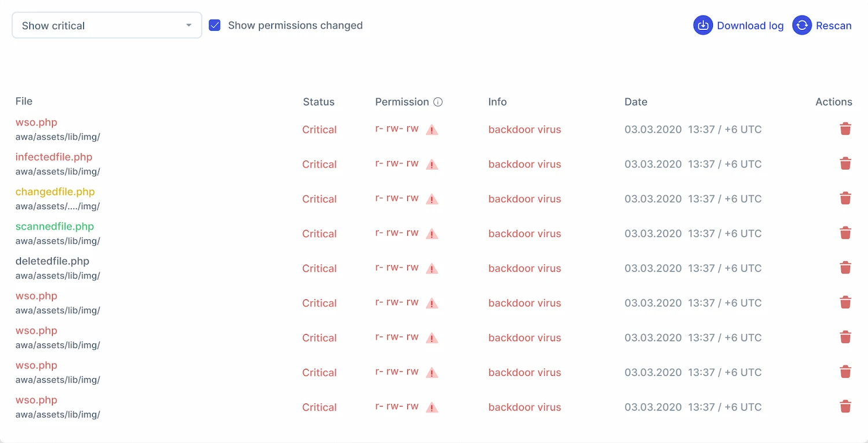Open the Show critical filter dropdown

coord(107,25)
